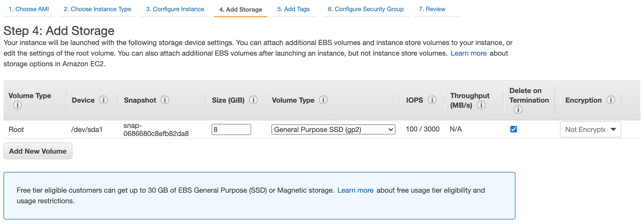The image size is (644, 224).
Task: Expand the Not Encrypted dropdown
Action: pyautogui.click(x=590, y=129)
